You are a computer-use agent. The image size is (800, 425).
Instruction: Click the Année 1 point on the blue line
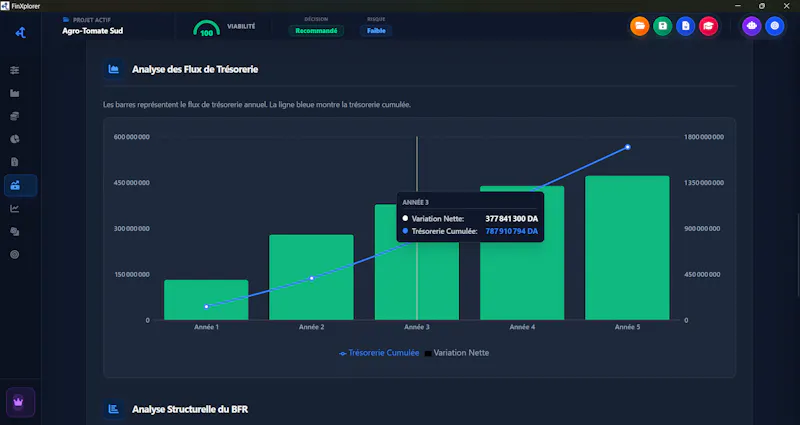pyautogui.click(x=207, y=307)
